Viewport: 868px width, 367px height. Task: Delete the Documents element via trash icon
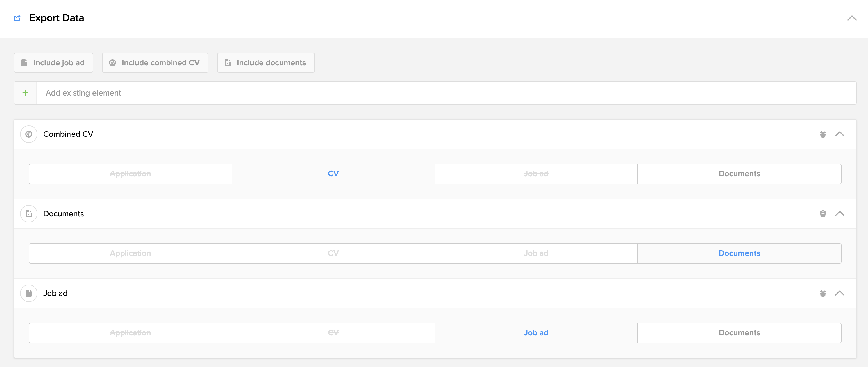(x=823, y=213)
